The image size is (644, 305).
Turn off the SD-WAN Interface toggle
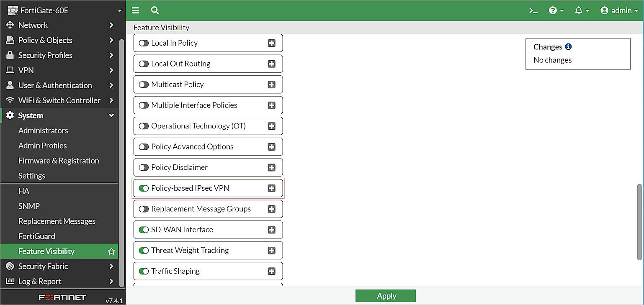(x=144, y=229)
